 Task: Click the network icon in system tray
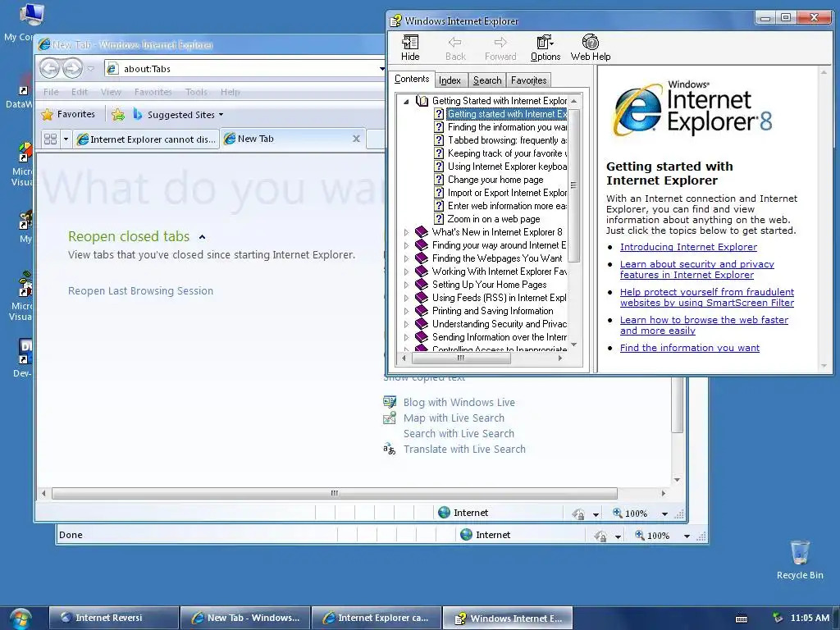tap(778, 618)
